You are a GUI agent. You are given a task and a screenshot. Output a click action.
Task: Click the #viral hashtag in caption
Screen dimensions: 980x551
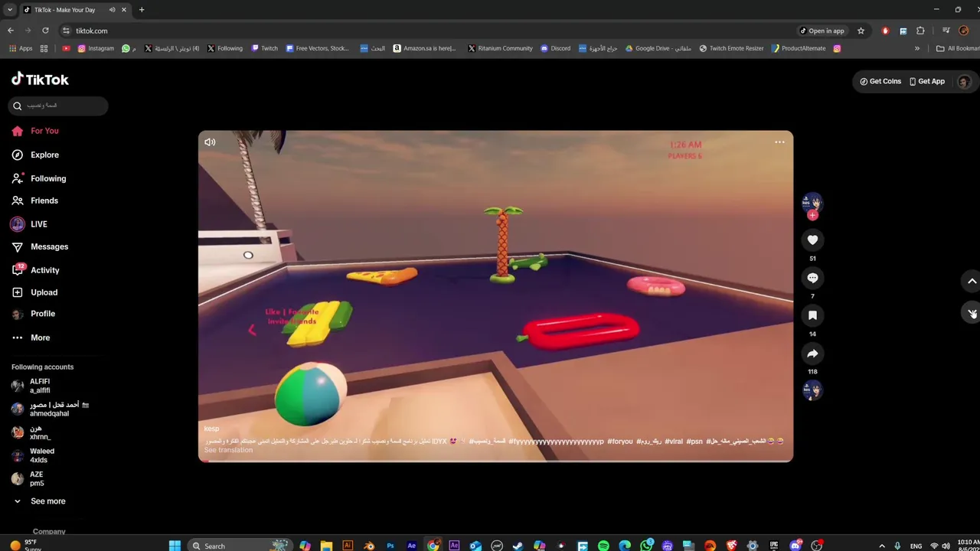(674, 442)
